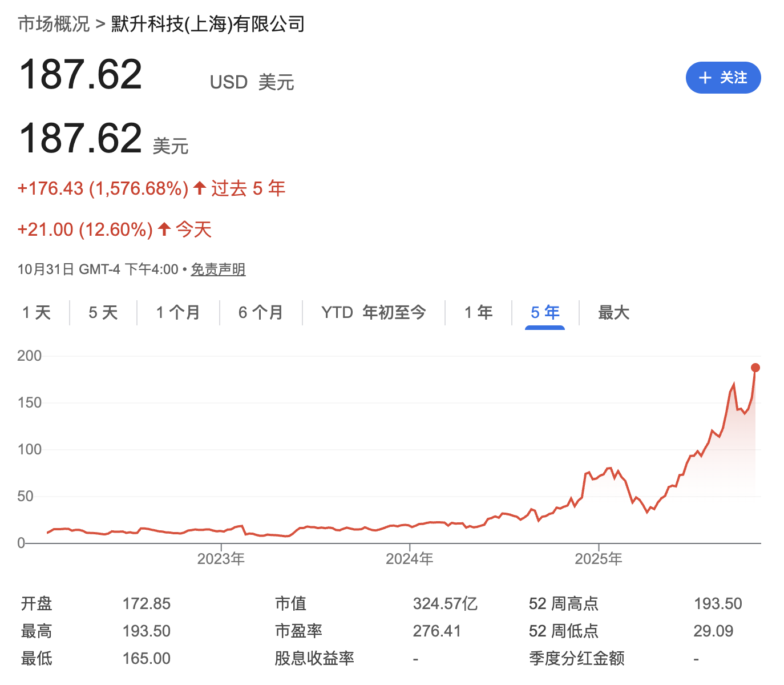The height and width of the screenshot is (685, 784).
Task: Choose the YTD 年初至今 range
Action: pos(373,313)
